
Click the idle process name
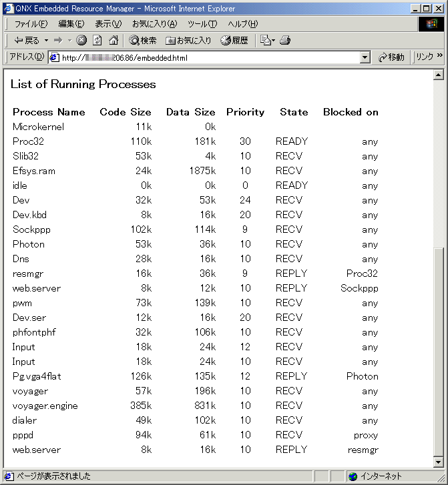20,185
